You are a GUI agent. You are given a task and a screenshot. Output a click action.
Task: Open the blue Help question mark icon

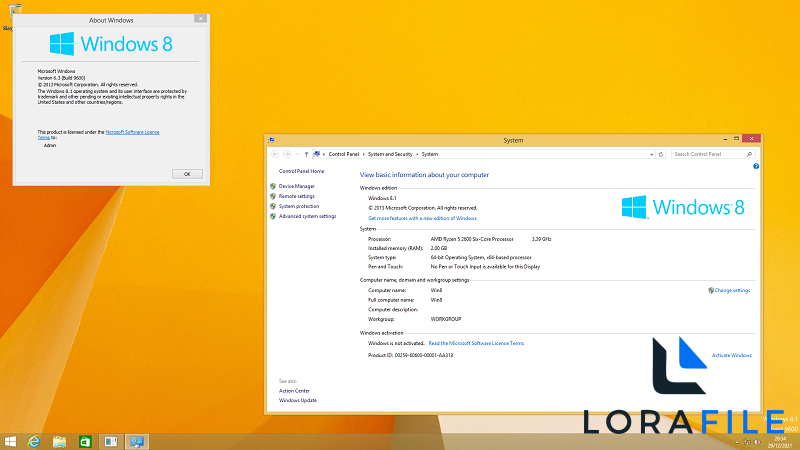756,166
